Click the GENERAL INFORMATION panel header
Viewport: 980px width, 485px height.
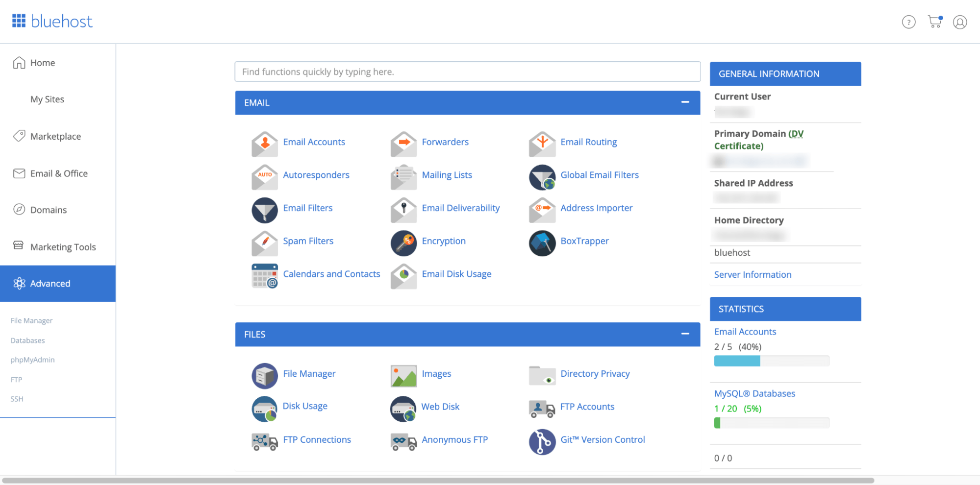(785, 74)
